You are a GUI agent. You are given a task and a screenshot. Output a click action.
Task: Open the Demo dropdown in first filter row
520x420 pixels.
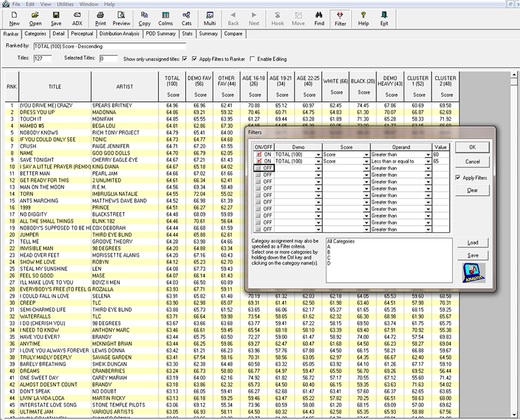[x=318, y=155]
